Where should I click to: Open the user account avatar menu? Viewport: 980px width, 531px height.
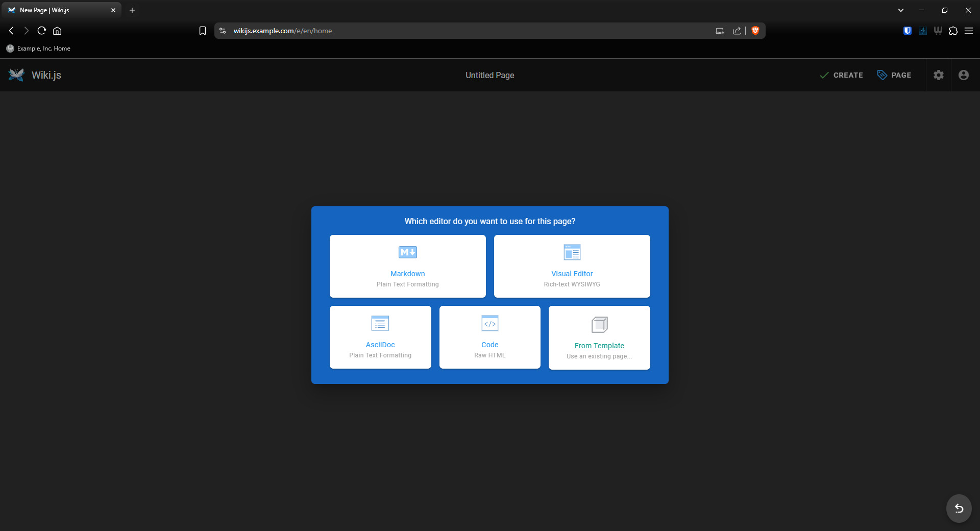pos(964,75)
